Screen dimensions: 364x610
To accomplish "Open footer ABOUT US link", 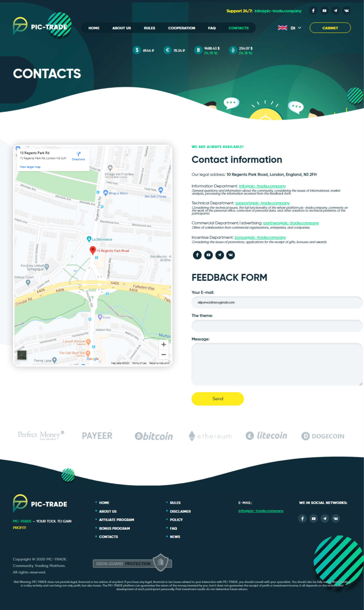I will pyautogui.click(x=108, y=512).
